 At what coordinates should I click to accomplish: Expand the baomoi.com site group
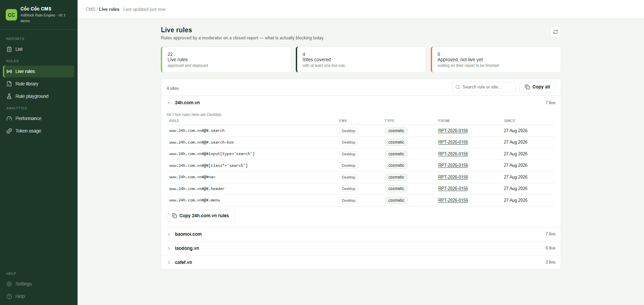point(169,234)
